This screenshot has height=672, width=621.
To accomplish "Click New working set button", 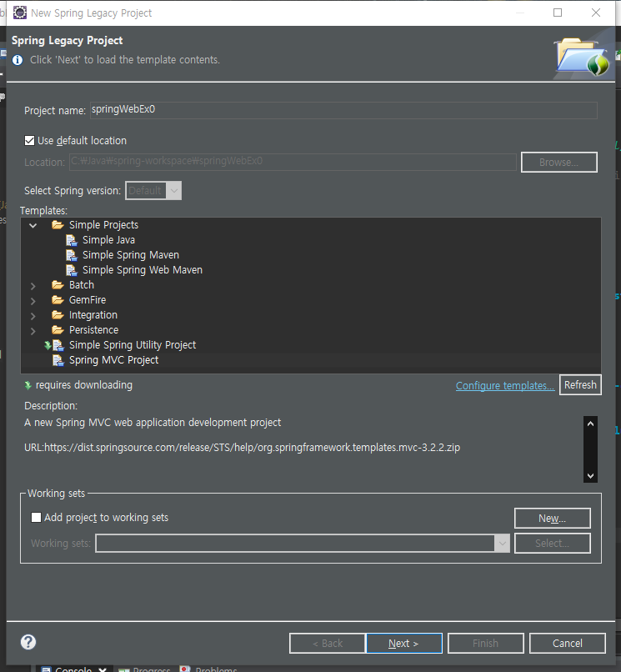I will 553,519.
